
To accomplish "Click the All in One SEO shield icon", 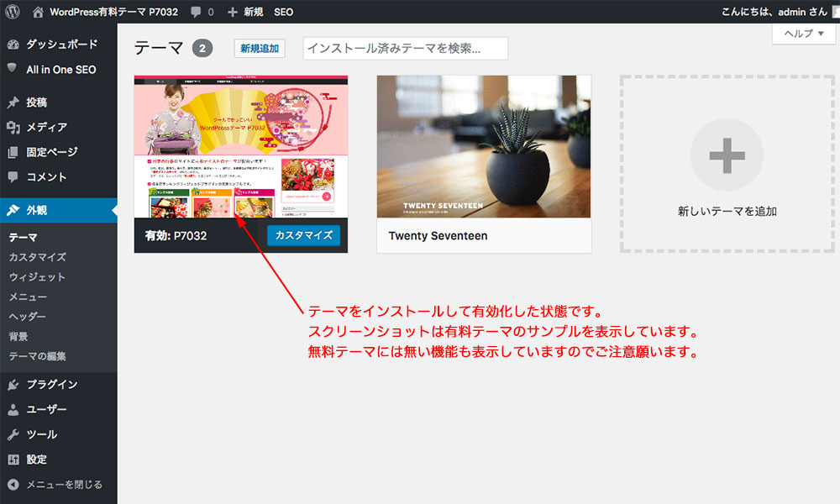I will [x=12, y=68].
